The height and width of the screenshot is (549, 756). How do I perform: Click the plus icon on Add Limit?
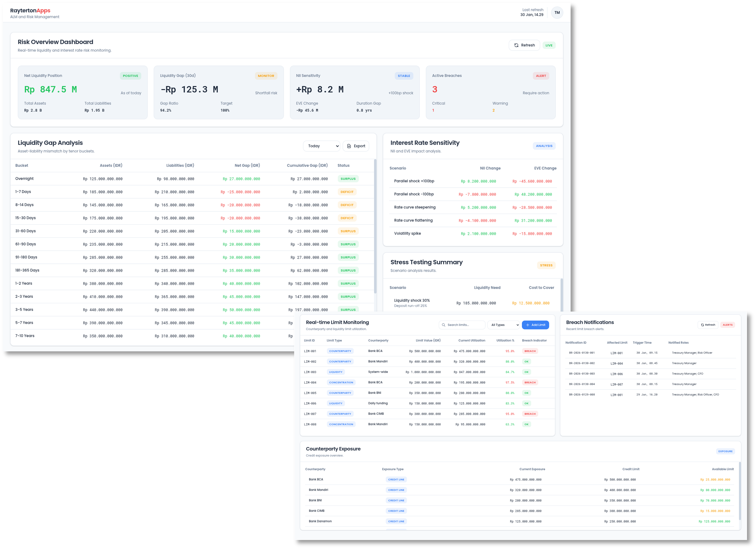click(528, 325)
